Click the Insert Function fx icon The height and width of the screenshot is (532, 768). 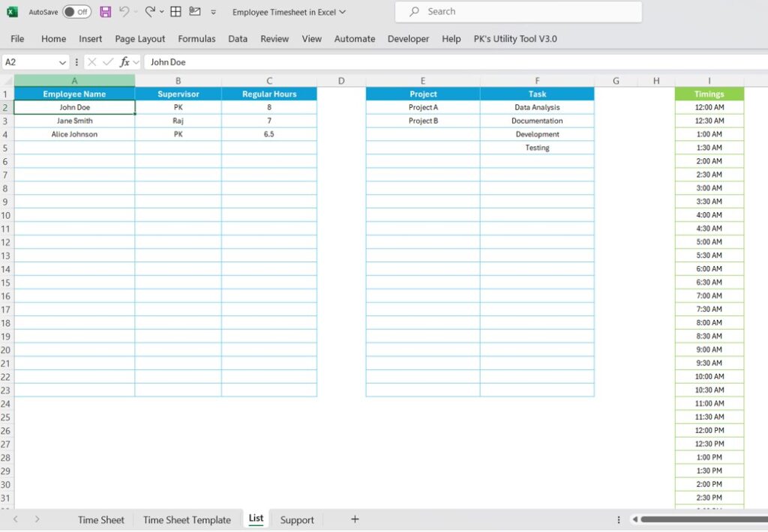click(x=125, y=61)
